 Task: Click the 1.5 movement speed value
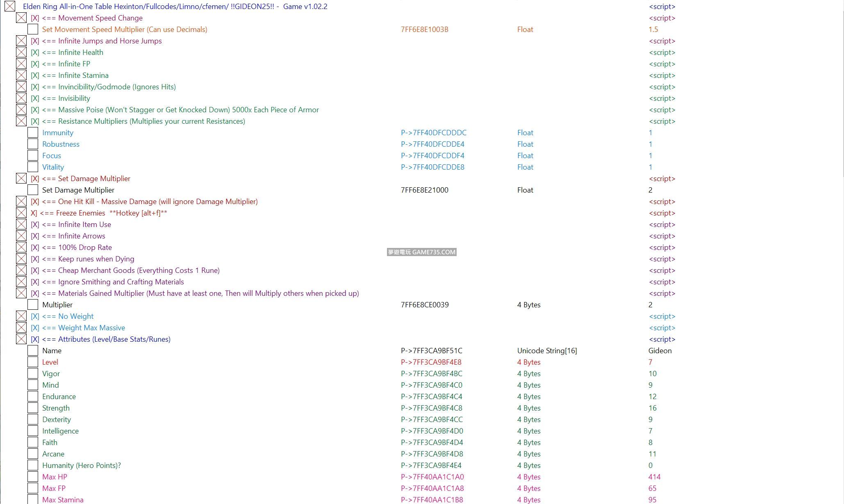(653, 30)
